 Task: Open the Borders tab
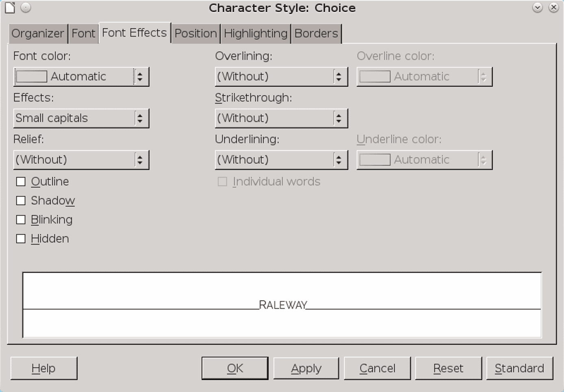point(316,33)
